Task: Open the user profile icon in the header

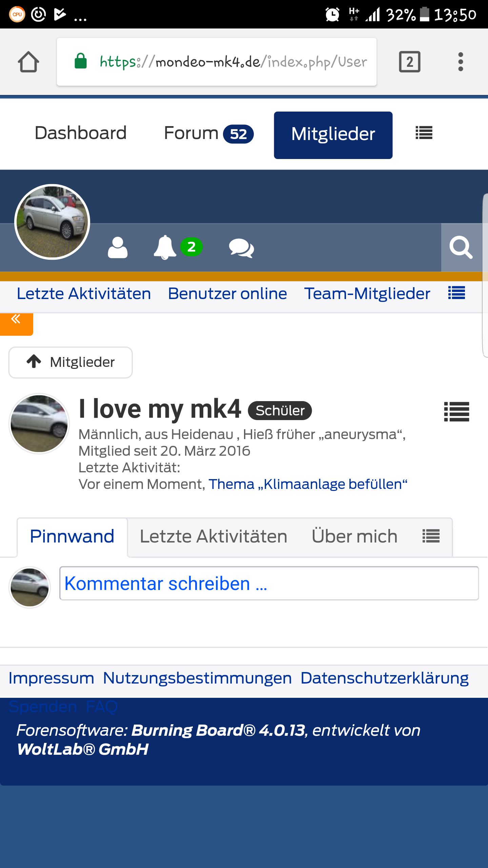Action: click(x=118, y=248)
